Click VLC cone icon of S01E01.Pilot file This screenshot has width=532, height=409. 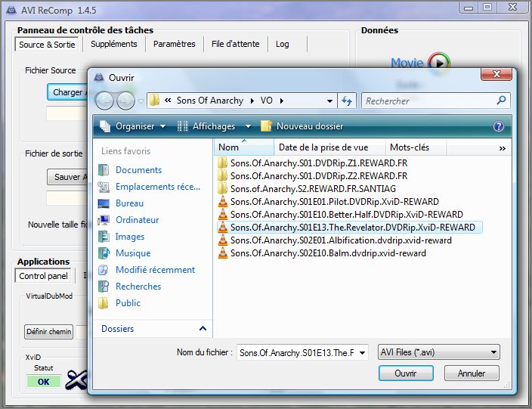click(x=223, y=201)
